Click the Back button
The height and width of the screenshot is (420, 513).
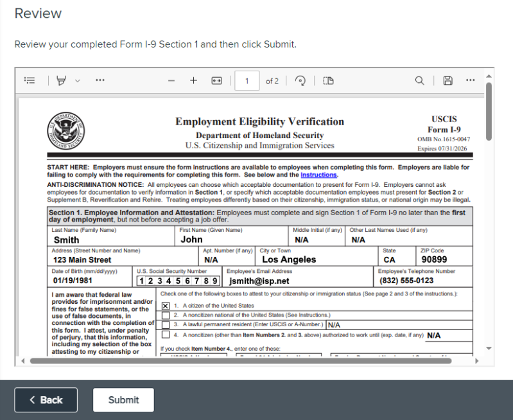point(46,399)
